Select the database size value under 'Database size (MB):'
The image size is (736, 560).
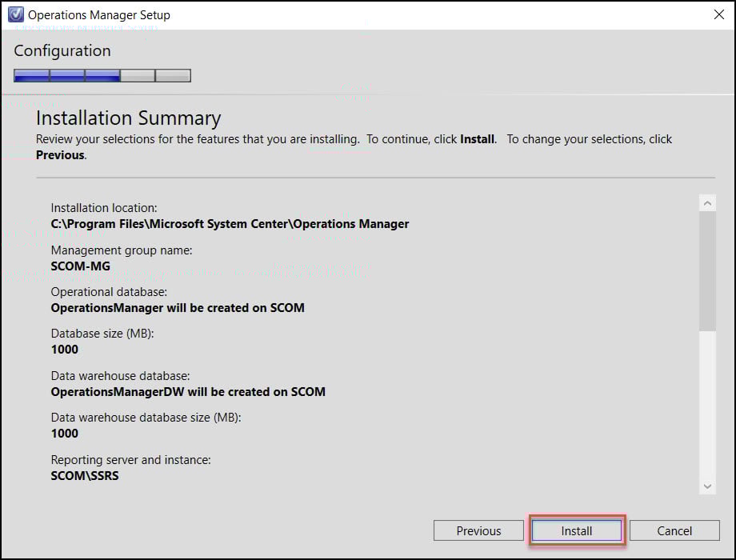click(x=64, y=350)
